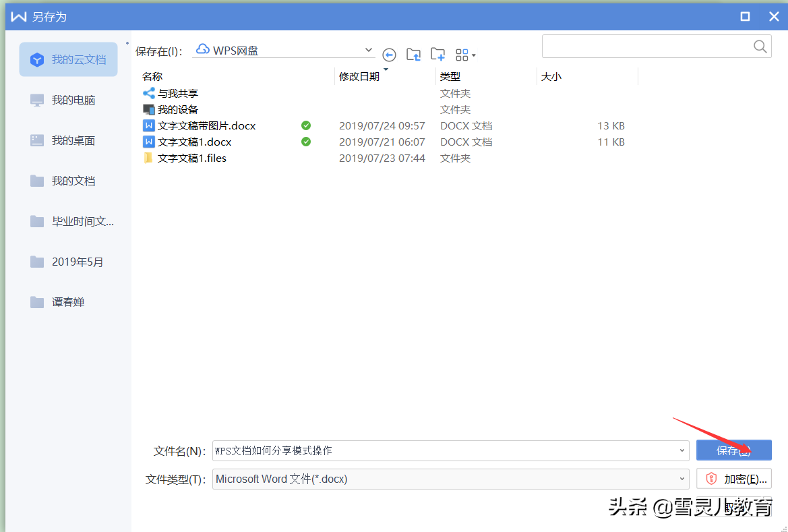Sort by 名称 column header
Viewport: 788px width, 532px height.
pyautogui.click(x=152, y=76)
